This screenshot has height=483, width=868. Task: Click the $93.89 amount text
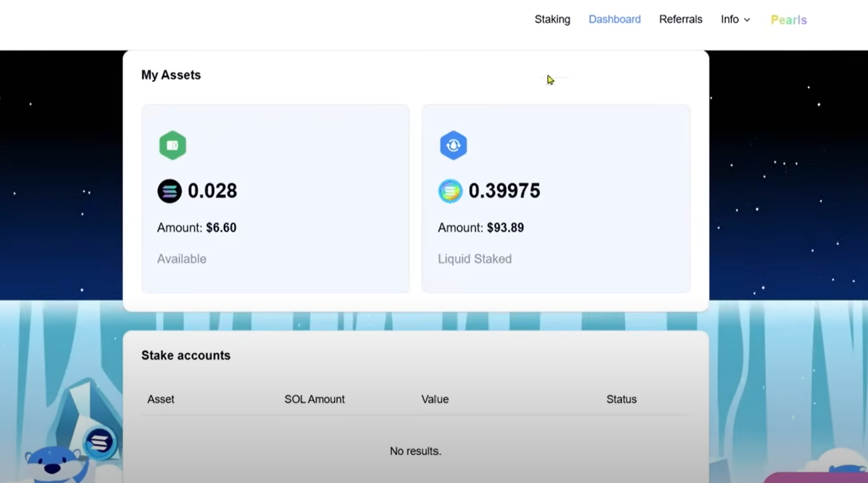505,227
